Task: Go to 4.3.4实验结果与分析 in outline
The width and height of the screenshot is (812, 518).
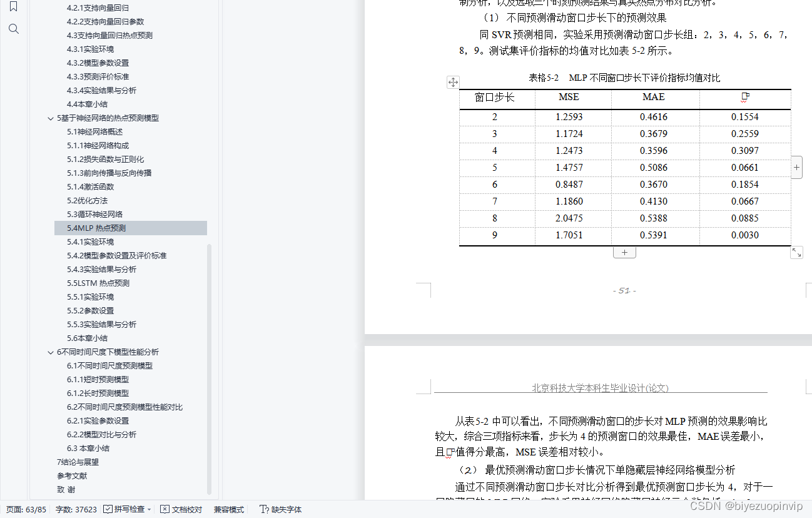Action: (x=101, y=90)
